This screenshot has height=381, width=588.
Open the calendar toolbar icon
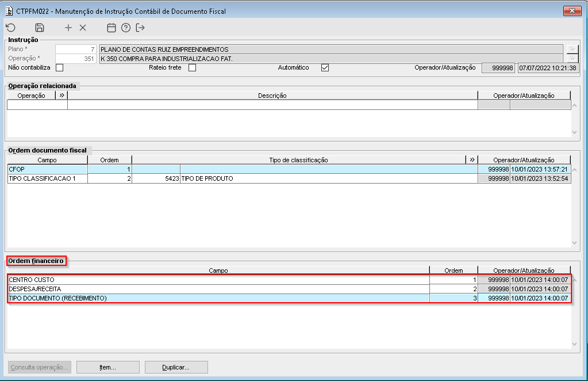click(x=112, y=28)
